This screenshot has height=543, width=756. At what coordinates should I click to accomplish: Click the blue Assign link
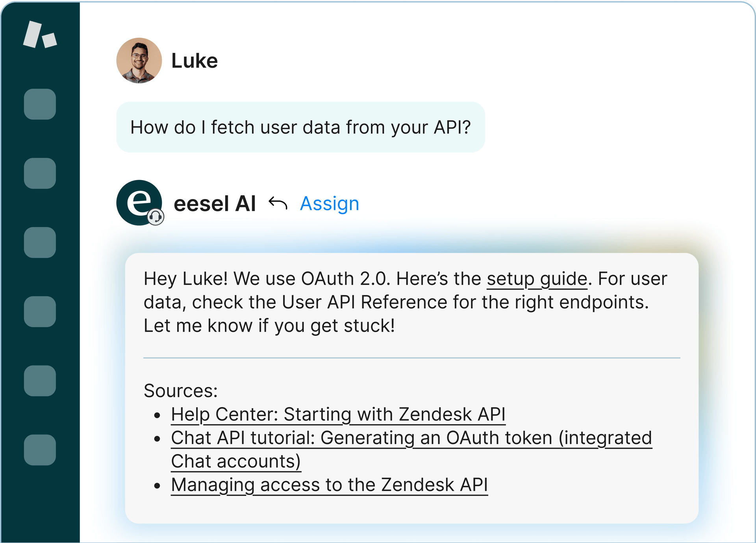pyautogui.click(x=330, y=204)
